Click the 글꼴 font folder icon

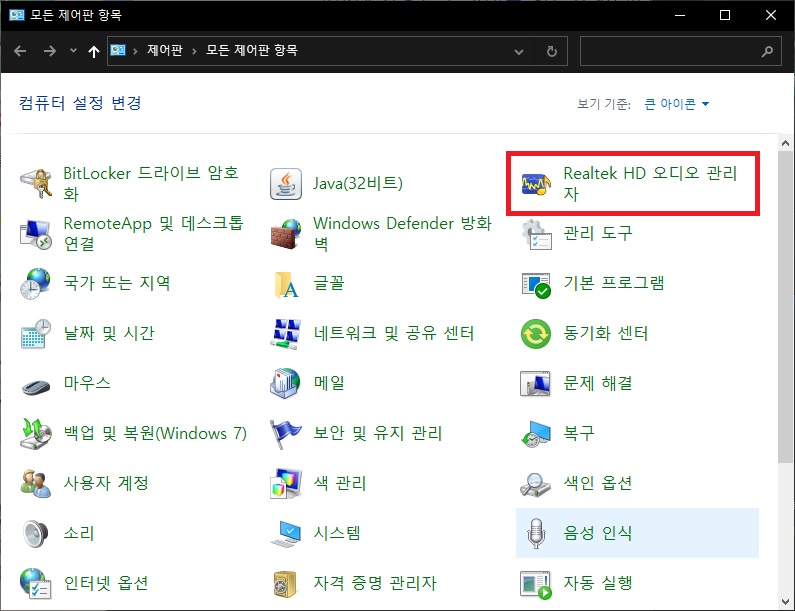pos(285,283)
